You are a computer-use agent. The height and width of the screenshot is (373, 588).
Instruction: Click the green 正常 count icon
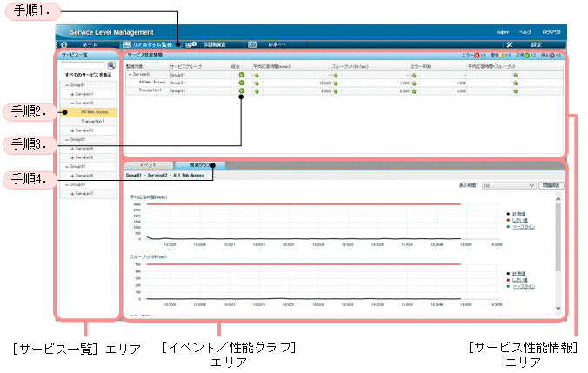point(527,55)
